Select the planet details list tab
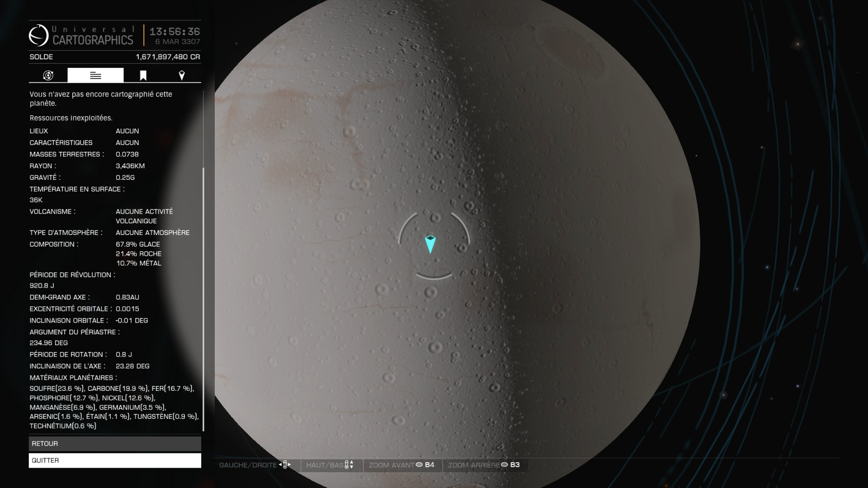 [95, 75]
